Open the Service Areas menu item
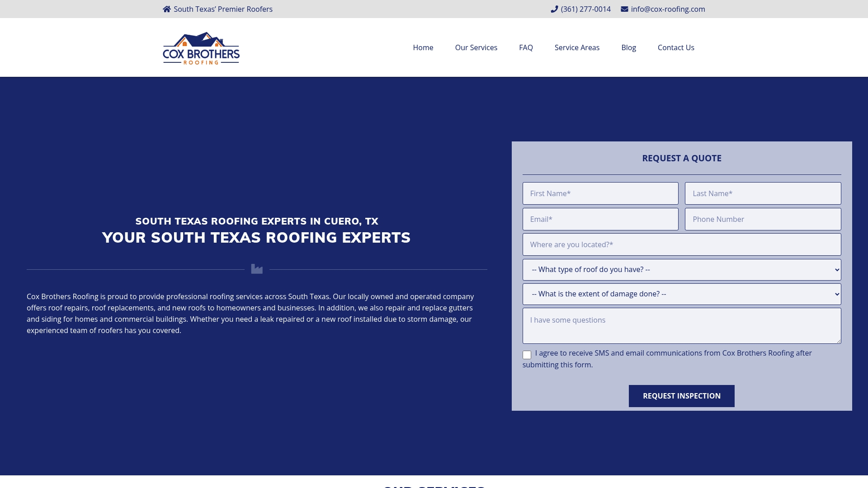Viewport: 868px width, 488px height. click(577, 47)
